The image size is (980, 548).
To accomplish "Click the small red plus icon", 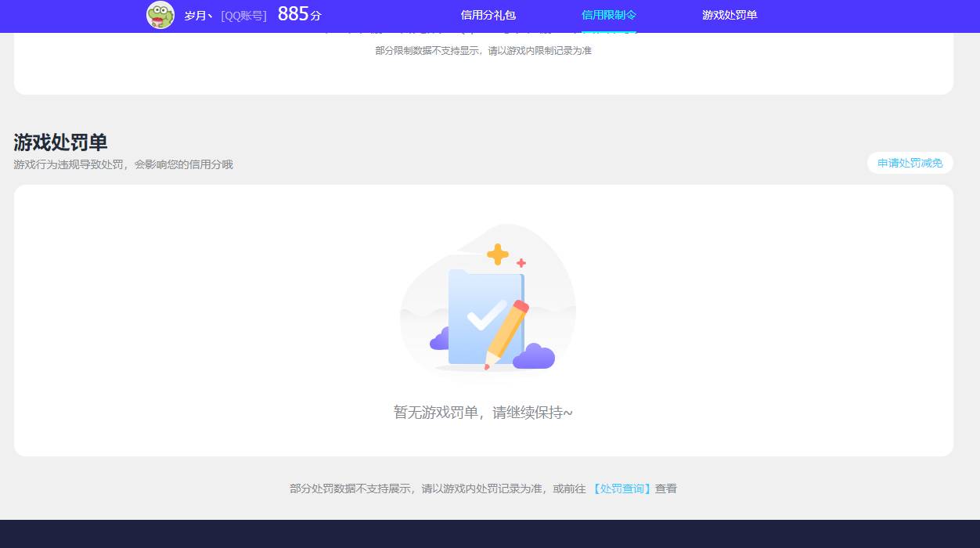I will click(x=520, y=264).
